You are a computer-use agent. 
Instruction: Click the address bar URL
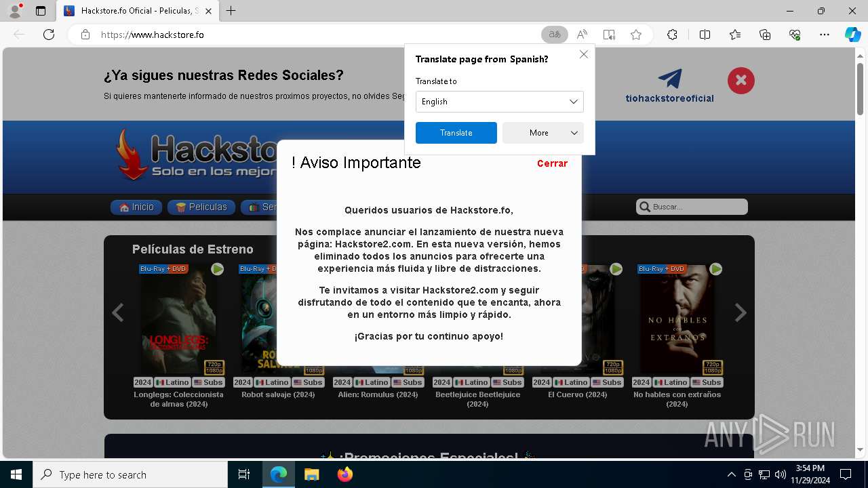point(153,35)
